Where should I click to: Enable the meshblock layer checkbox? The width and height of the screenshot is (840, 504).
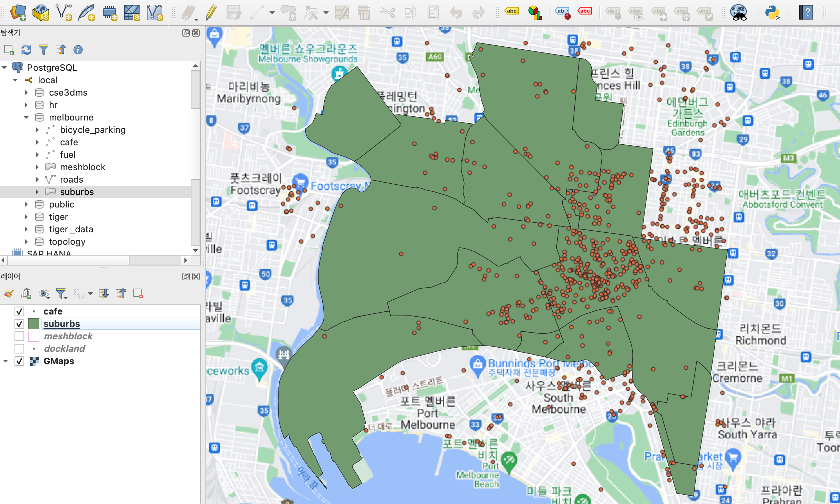pos(19,336)
